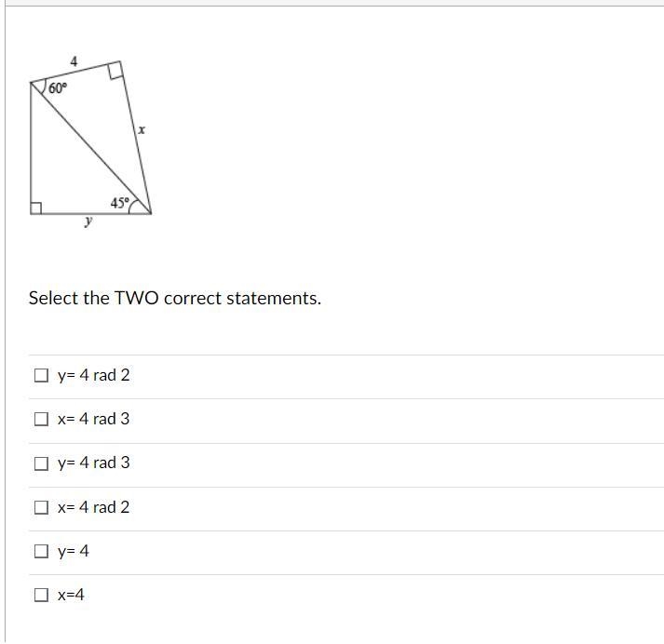Toggle the x=4 checkbox

pyautogui.click(x=41, y=595)
